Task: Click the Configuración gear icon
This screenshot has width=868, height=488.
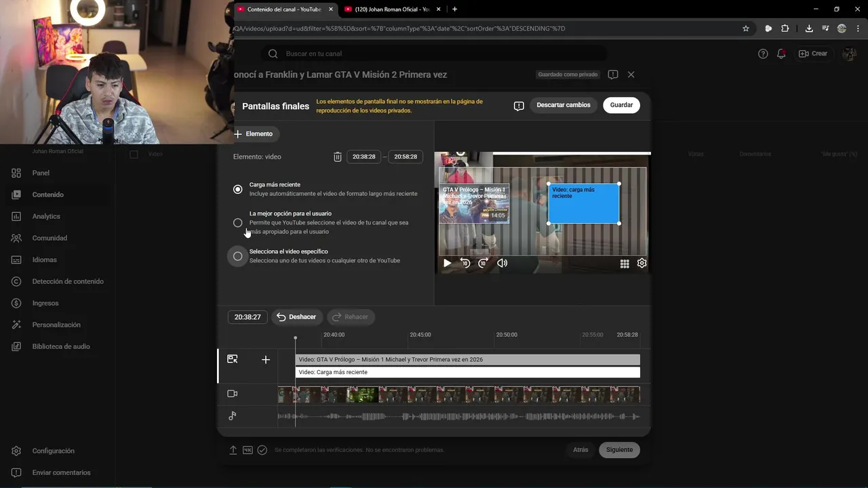Action: tap(16, 451)
